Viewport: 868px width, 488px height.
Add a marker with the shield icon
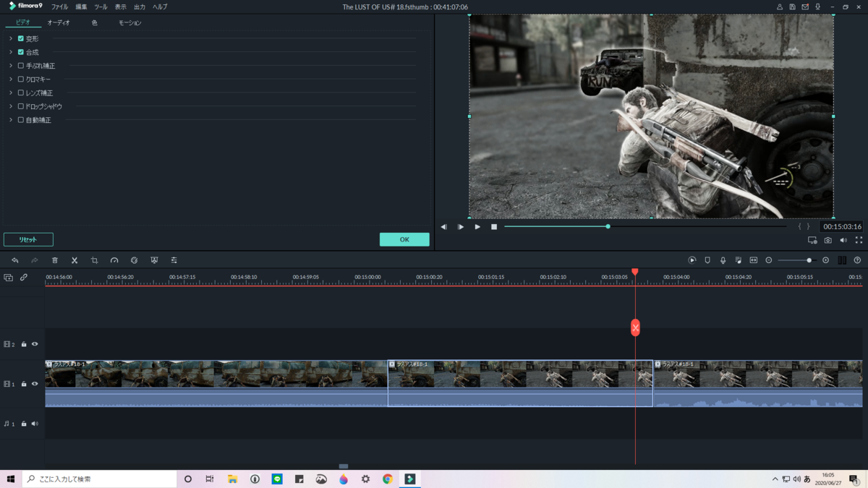(x=707, y=260)
